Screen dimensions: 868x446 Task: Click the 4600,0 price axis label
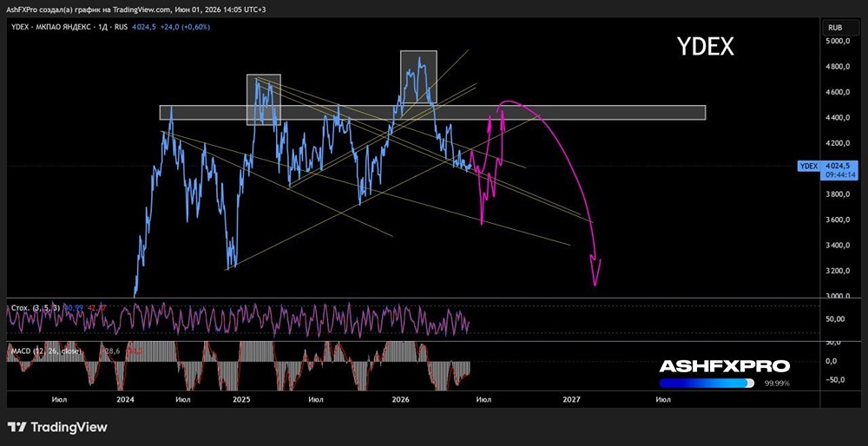(838, 92)
